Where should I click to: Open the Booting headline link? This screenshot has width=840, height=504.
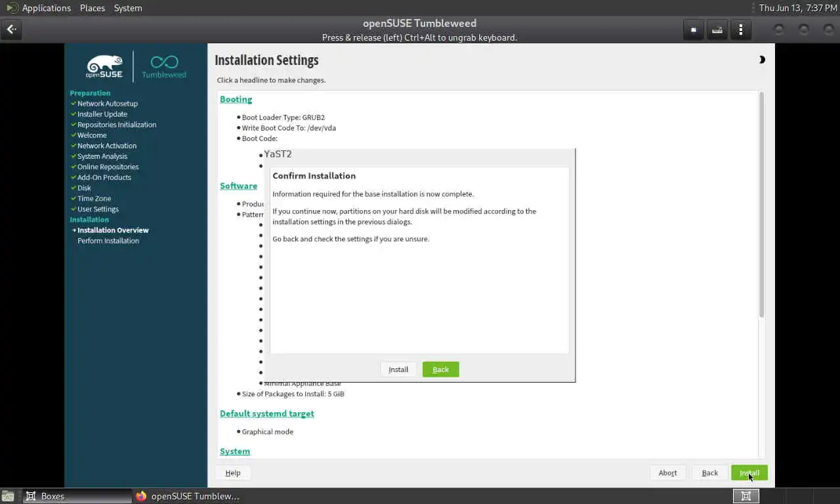click(236, 99)
